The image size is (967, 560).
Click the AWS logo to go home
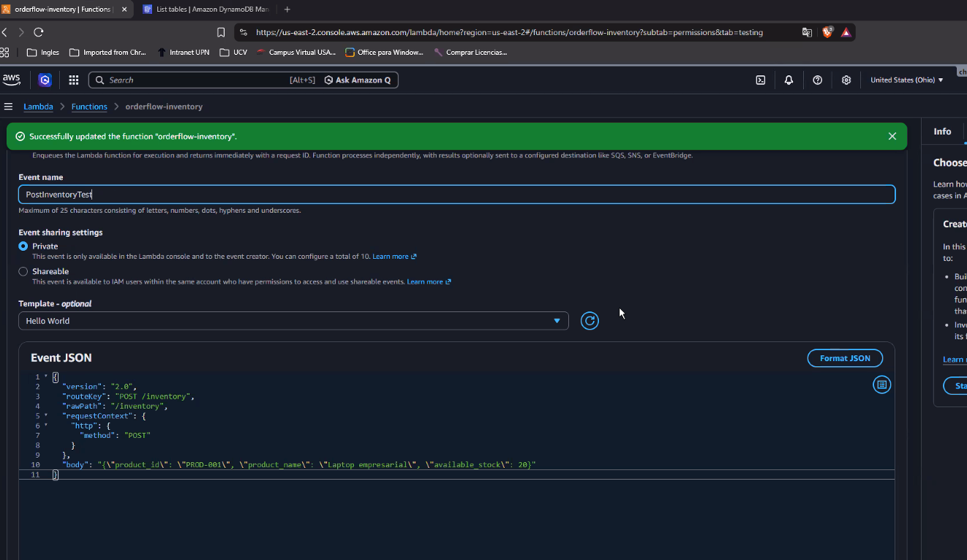(12, 80)
